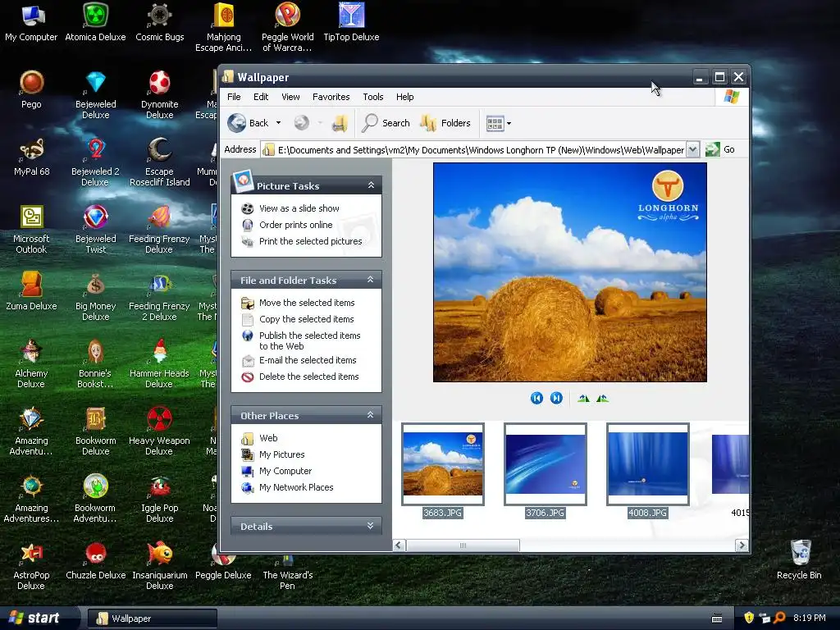840x630 pixels.
Task: Click the Go button beside address bar
Action: pos(720,149)
